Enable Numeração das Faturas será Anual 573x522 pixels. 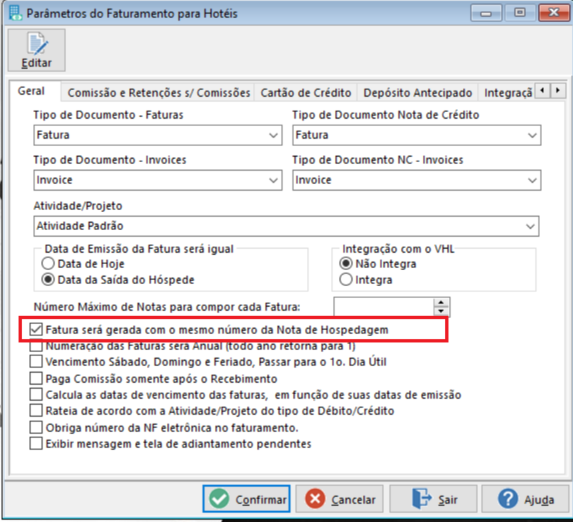(x=36, y=346)
